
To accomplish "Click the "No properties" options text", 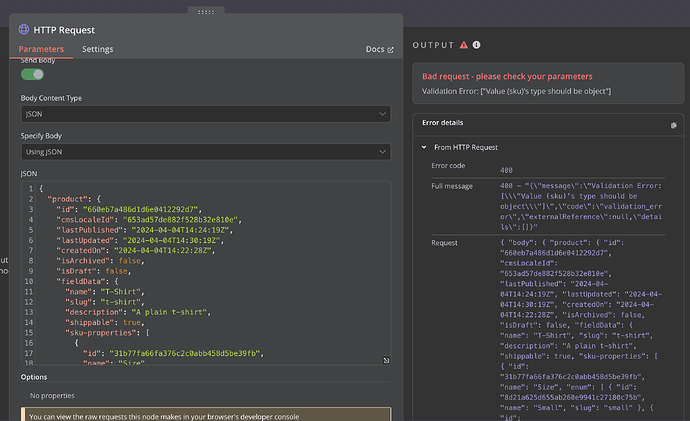I will (x=52, y=395).
